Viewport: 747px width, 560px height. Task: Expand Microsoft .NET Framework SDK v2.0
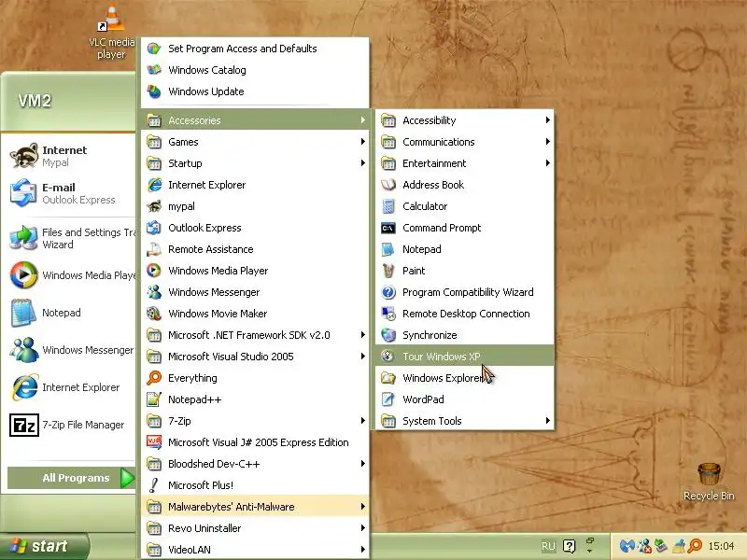tap(255, 335)
